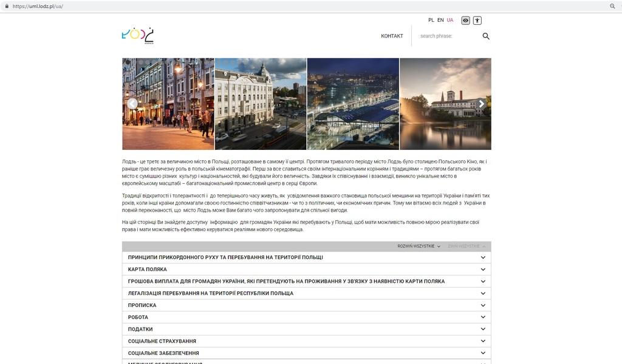Image resolution: width=622 pixels, height=364 pixels.
Task: Click the Łódź logo to go home
Action: pos(138,35)
